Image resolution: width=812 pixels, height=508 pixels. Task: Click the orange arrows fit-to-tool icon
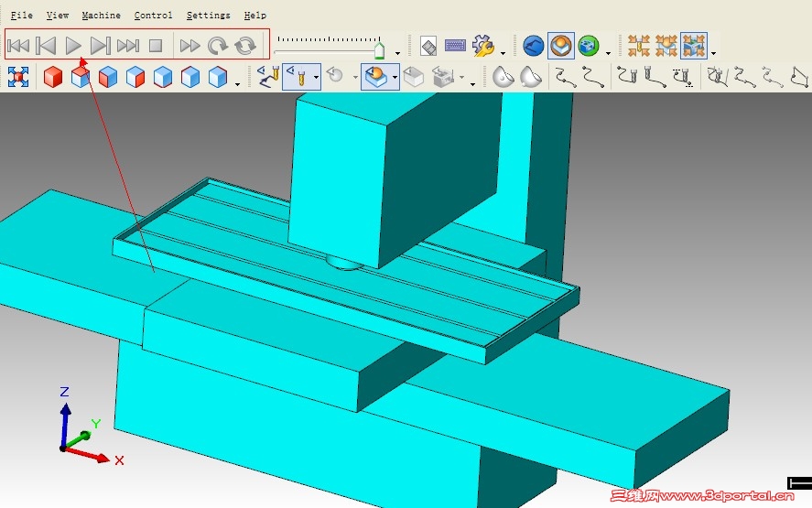coord(639,46)
